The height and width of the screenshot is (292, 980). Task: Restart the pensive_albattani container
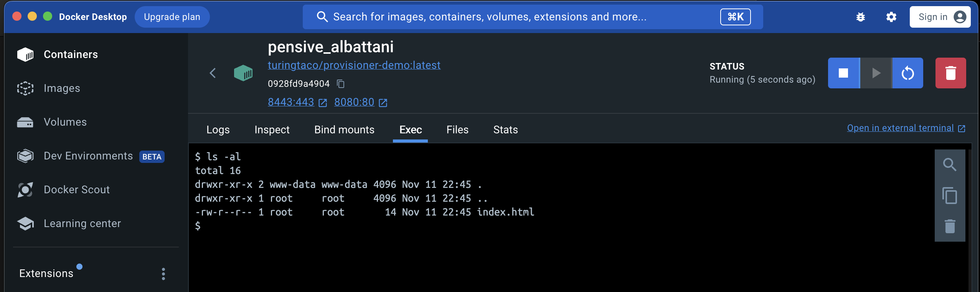[x=907, y=73]
